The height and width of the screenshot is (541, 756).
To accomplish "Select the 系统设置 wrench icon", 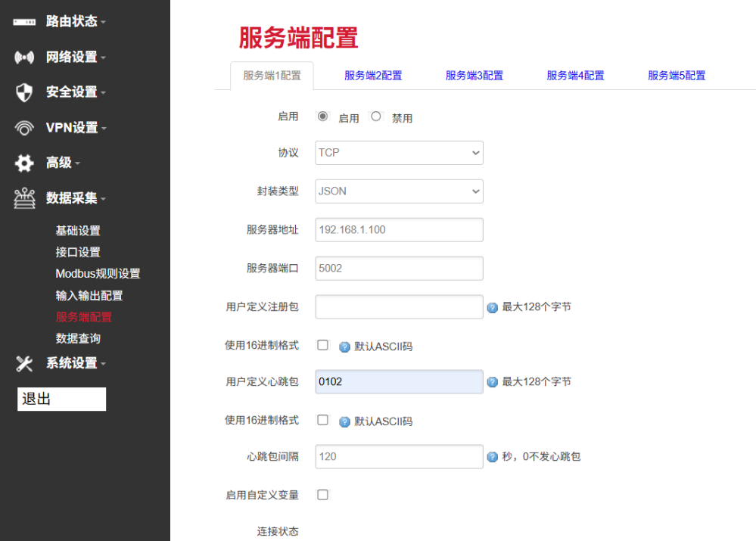I will coord(23,363).
